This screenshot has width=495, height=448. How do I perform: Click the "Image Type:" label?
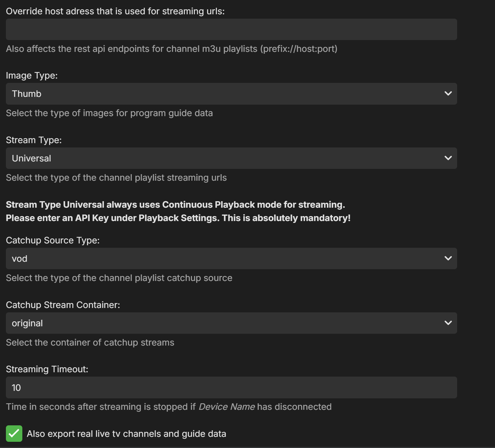pos(32,75)
